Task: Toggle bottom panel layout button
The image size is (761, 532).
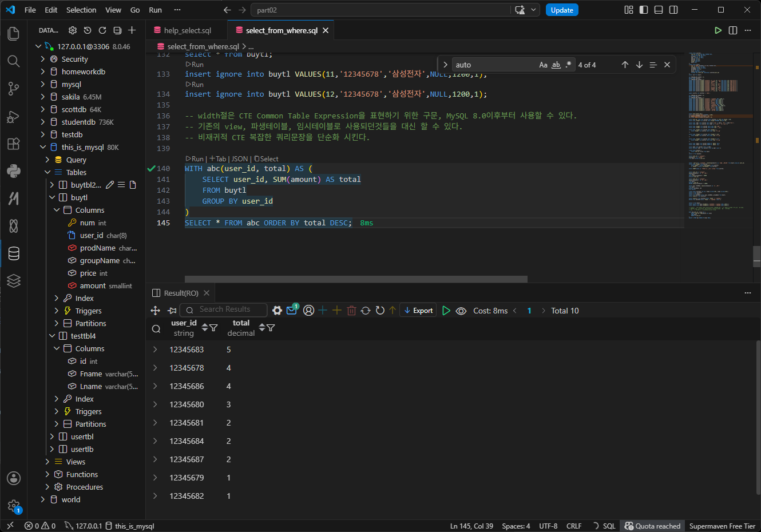Action: pos(659,10)
